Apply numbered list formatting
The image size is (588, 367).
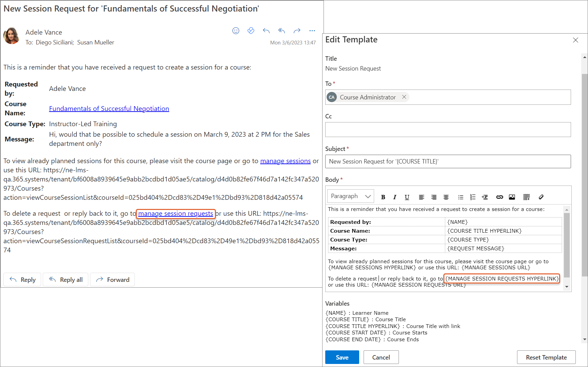[473, 197]
